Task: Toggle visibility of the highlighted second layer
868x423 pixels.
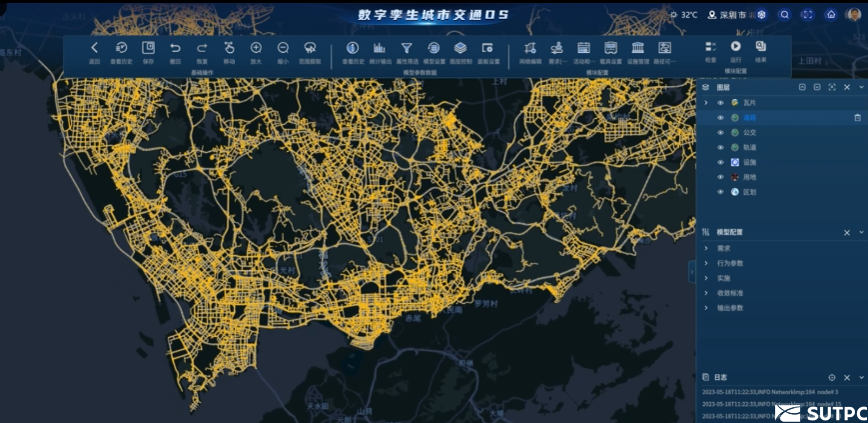Action: pos(720,118)
